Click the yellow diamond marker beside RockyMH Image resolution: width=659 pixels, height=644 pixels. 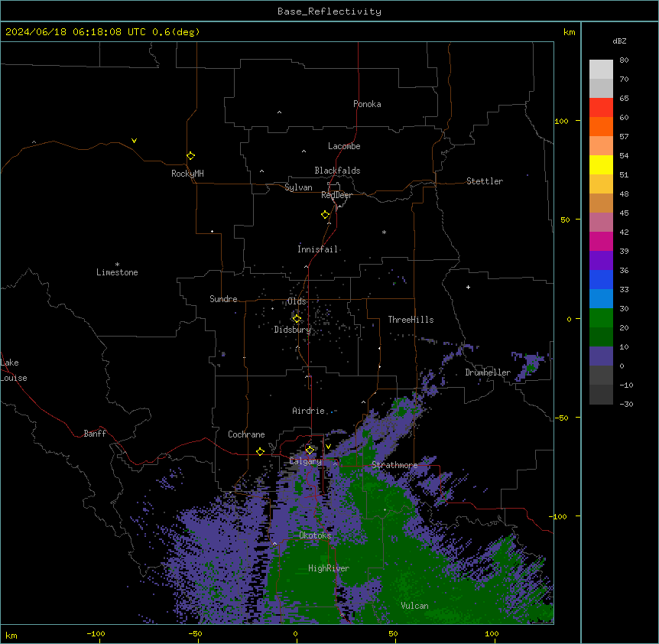(x=190, y=156)
